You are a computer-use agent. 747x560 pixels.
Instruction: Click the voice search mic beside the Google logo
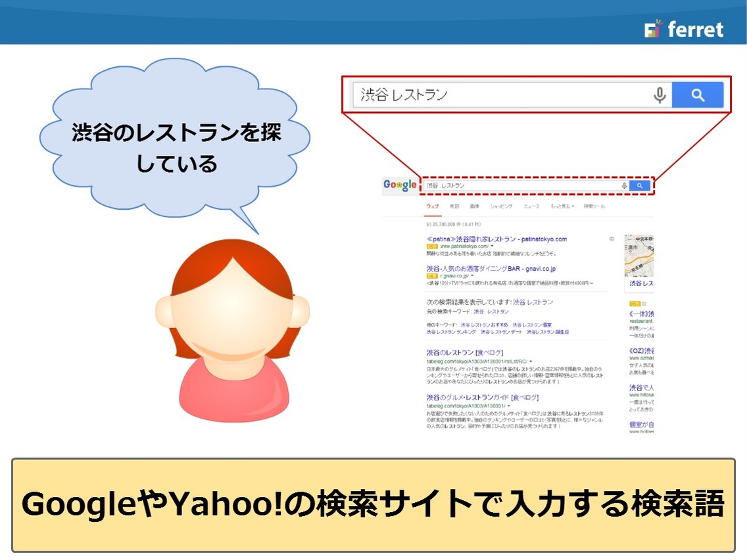point(624,186)
